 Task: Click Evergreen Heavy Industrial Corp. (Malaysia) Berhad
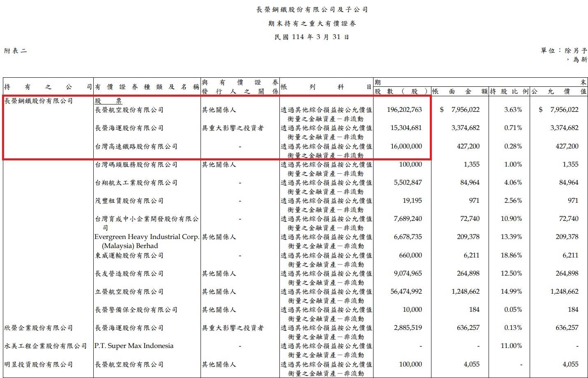coord(147,241)
